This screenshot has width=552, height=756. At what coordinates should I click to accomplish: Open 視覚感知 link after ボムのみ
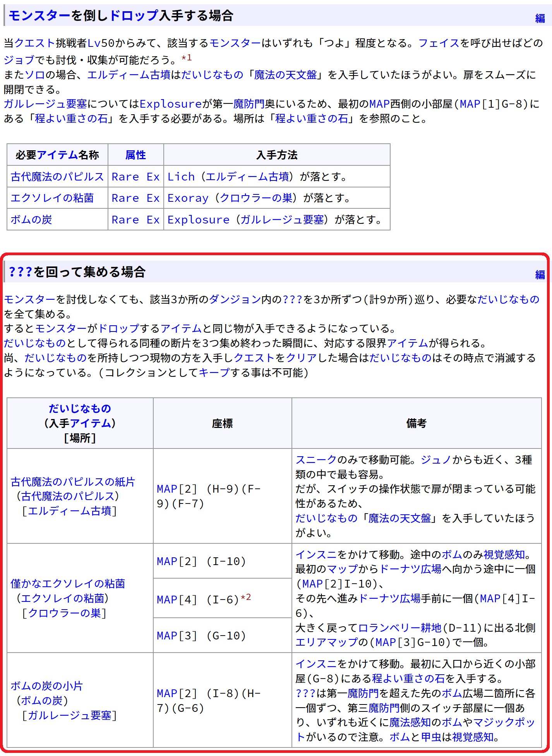tap(504, 555)
